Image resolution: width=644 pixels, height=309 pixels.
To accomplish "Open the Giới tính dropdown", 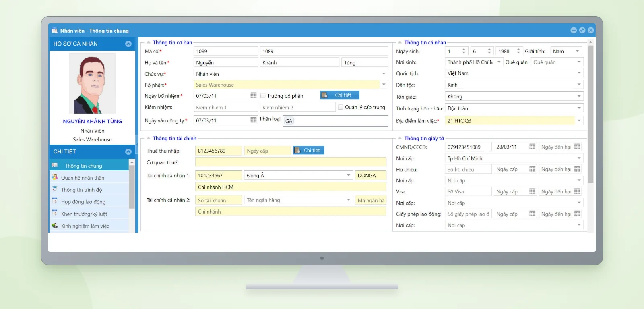I will [x=578, y=51].
